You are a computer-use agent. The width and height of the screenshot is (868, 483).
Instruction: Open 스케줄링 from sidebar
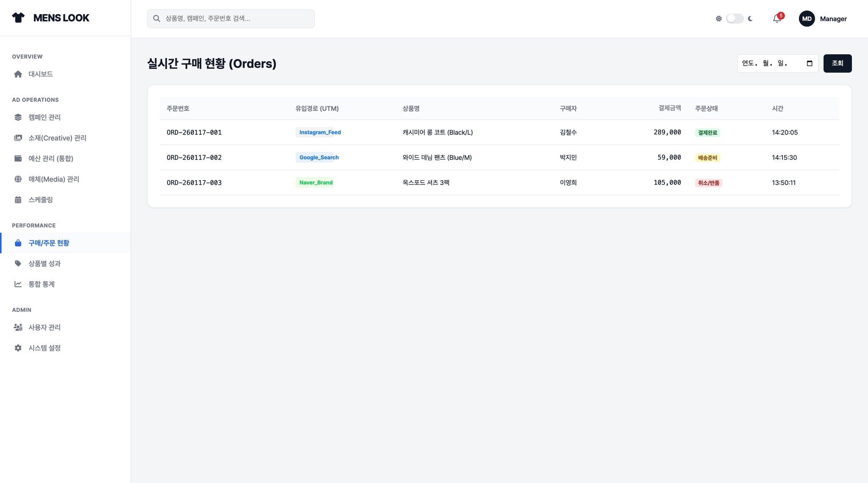(40, 200)
